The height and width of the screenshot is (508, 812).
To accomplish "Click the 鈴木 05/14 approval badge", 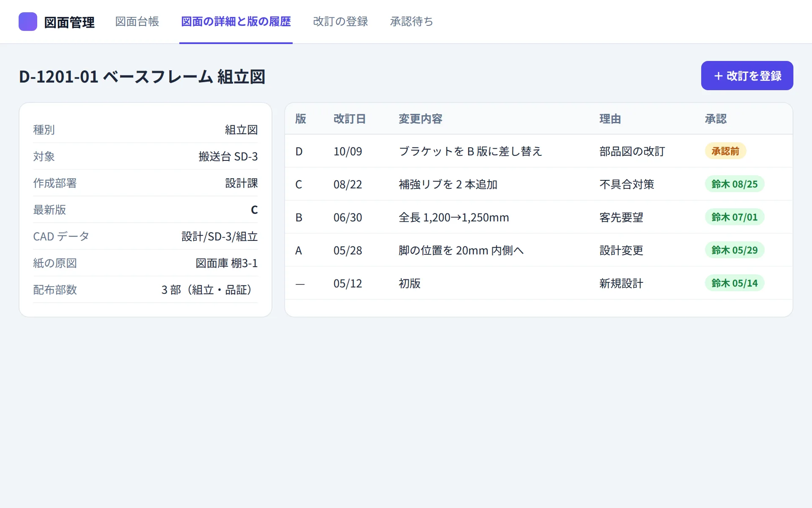I will click(734, 283).
